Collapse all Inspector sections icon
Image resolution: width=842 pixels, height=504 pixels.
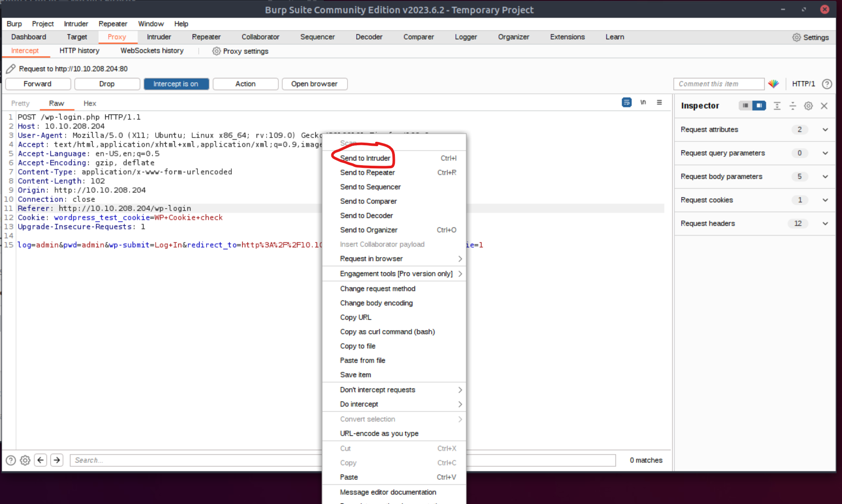[x=793, y=106]
